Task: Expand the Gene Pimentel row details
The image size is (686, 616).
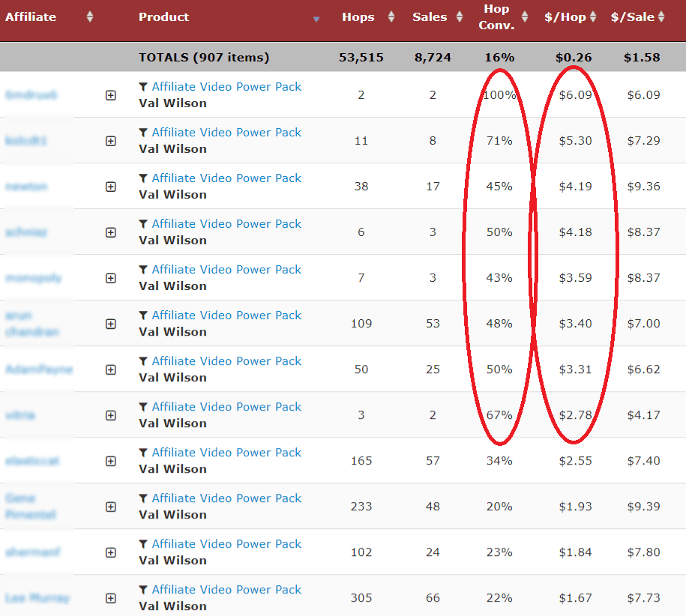Action: tap(111, 507)
